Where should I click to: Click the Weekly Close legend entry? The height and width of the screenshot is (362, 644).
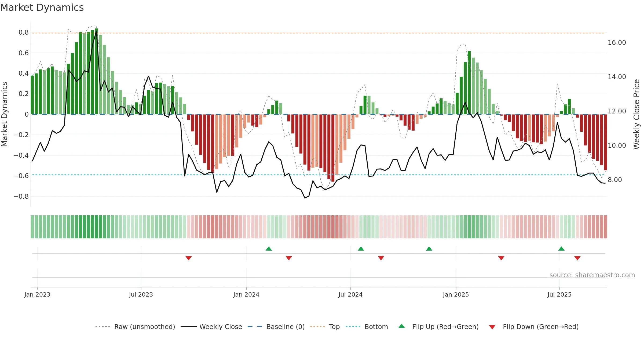click(211, 327)
